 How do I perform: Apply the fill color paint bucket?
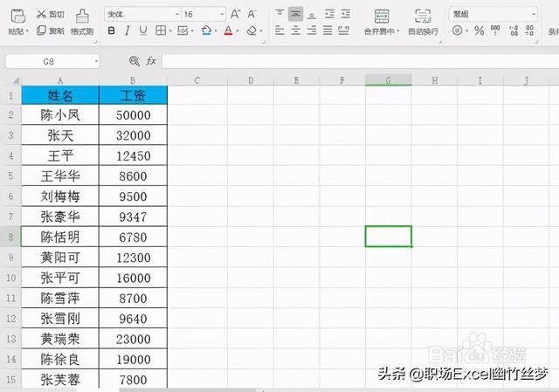(x=206, y=31)
